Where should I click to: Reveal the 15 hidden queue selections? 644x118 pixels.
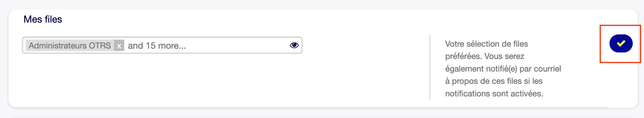[x=157, y=46]
